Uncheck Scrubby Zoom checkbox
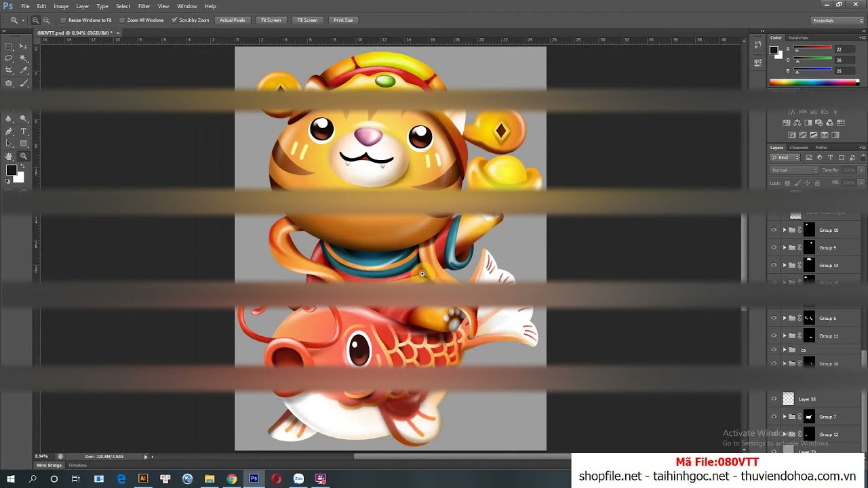868x488 pixels. tap(174, 20)
